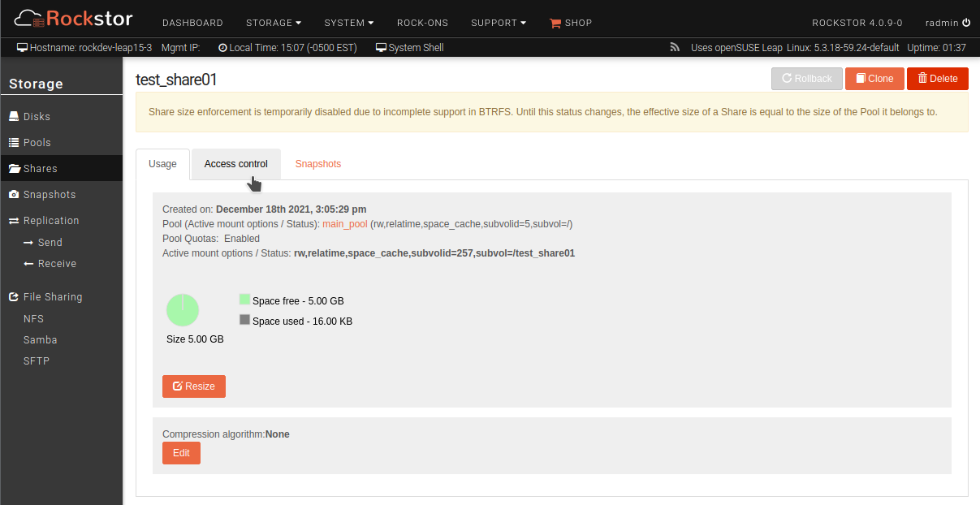
Task: Click the share size enforcement warning banner
Action: (x=552, y=112)
